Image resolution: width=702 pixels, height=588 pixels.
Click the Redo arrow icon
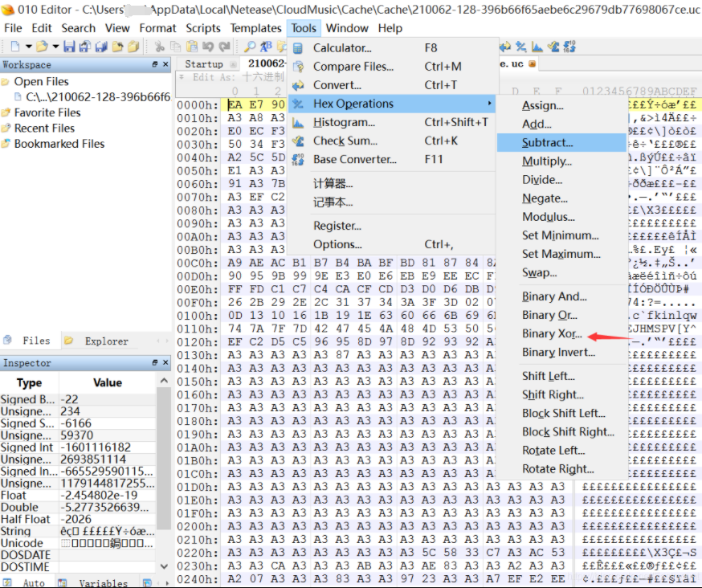(224, 47)
